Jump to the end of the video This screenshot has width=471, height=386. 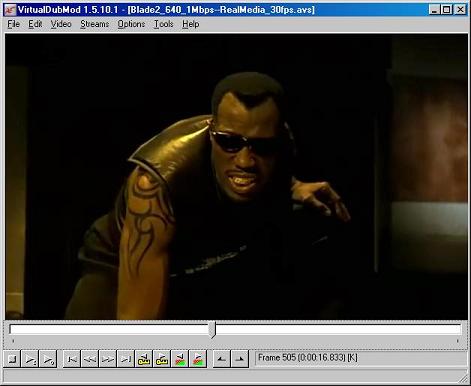(x=126, y=359)
